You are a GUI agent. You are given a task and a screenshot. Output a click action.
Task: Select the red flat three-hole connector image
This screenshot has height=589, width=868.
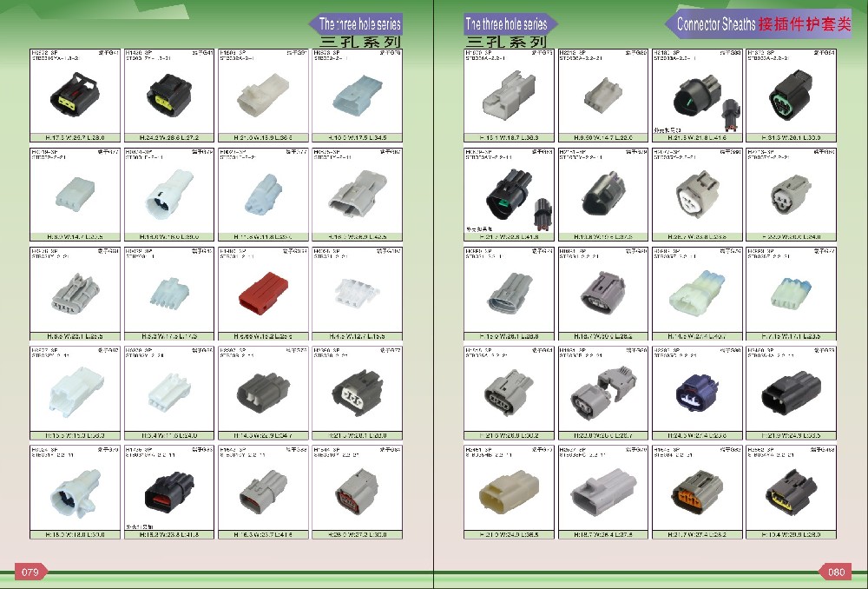click(263, 295)
